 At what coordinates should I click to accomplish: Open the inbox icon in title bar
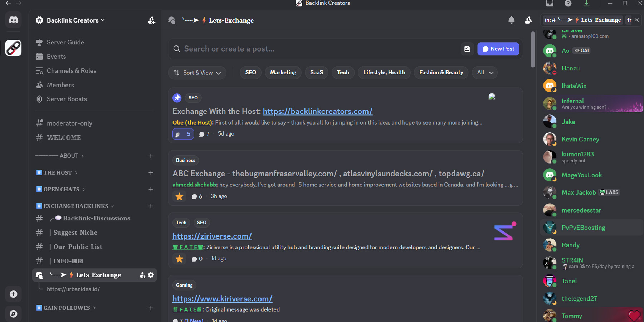[550, 4]
